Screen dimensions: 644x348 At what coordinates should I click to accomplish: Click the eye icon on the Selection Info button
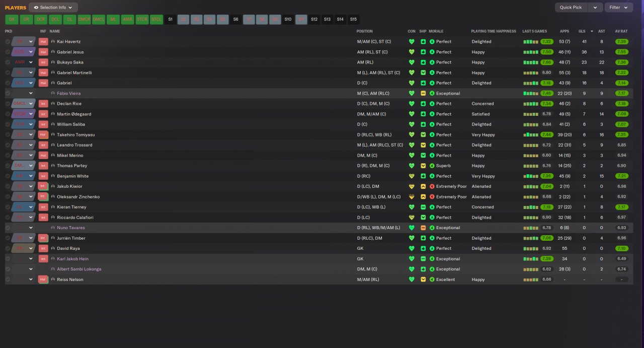point(36,8)
